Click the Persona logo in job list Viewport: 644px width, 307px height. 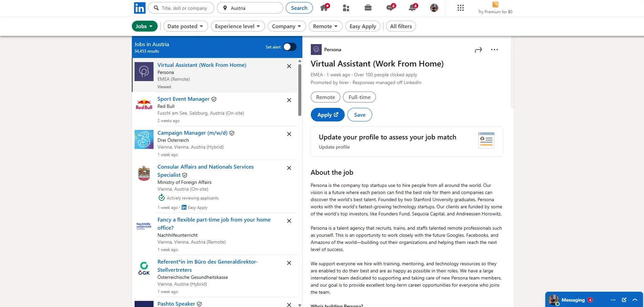pos(144,72)
